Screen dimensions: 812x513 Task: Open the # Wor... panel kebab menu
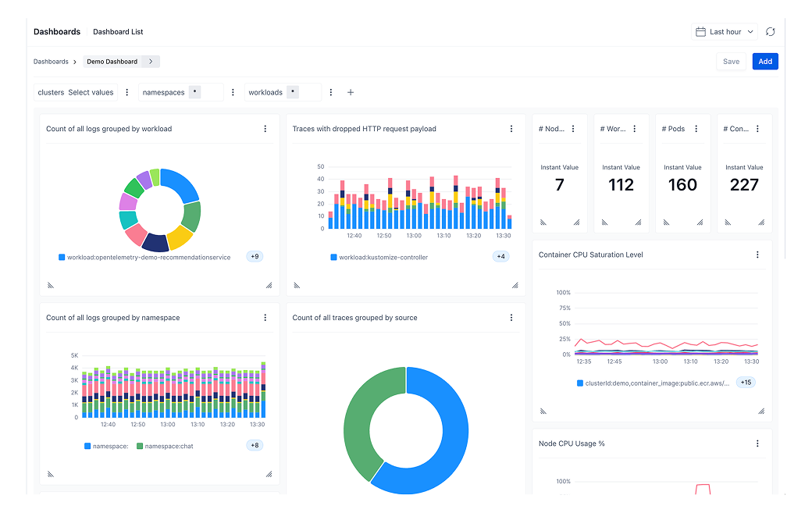[x=634, y=128]
